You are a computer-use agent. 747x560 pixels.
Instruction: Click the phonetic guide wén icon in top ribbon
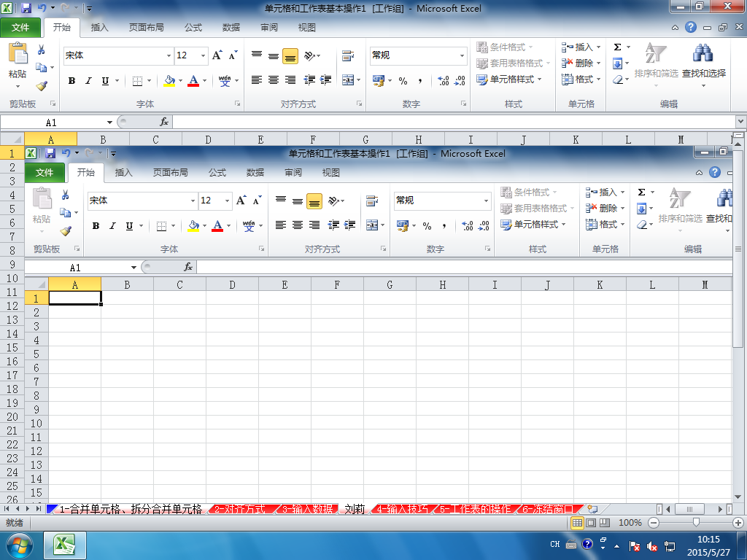[225, 80]
